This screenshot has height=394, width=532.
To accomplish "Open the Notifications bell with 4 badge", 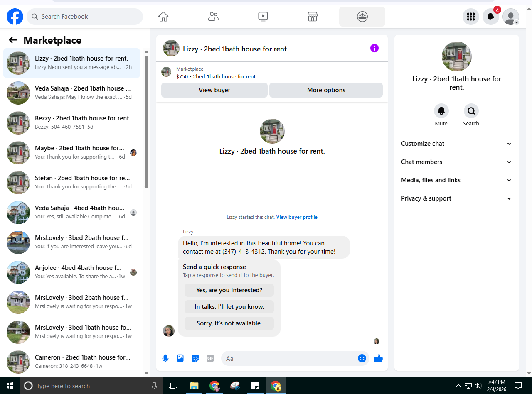I will pyautogui.click(x=491, y=17).
